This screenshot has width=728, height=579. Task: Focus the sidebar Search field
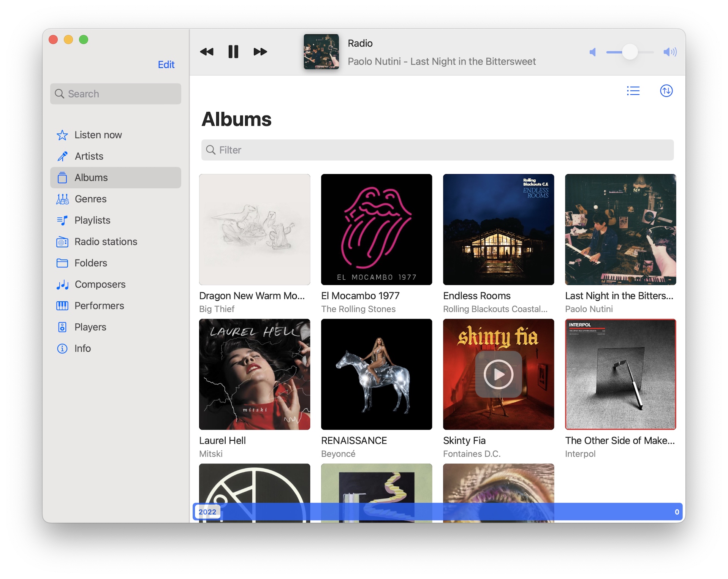[116, 94]
